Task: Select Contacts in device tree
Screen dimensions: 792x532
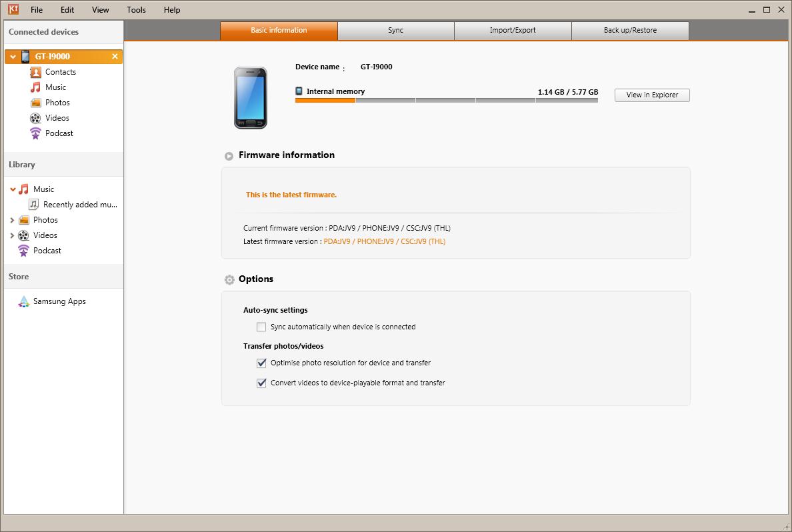Action: 61,72
